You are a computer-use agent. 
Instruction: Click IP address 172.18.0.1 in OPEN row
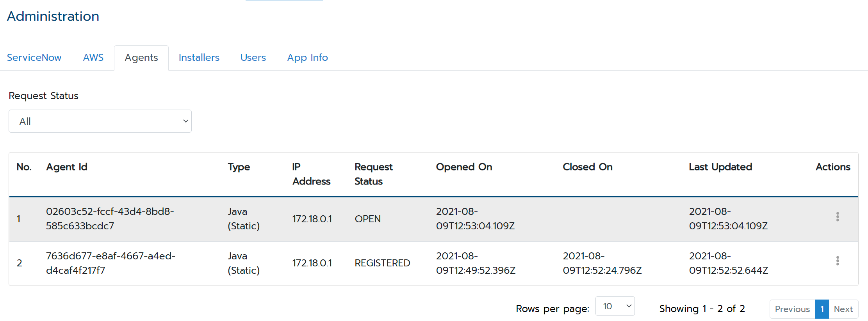click(x=312, y=219)
